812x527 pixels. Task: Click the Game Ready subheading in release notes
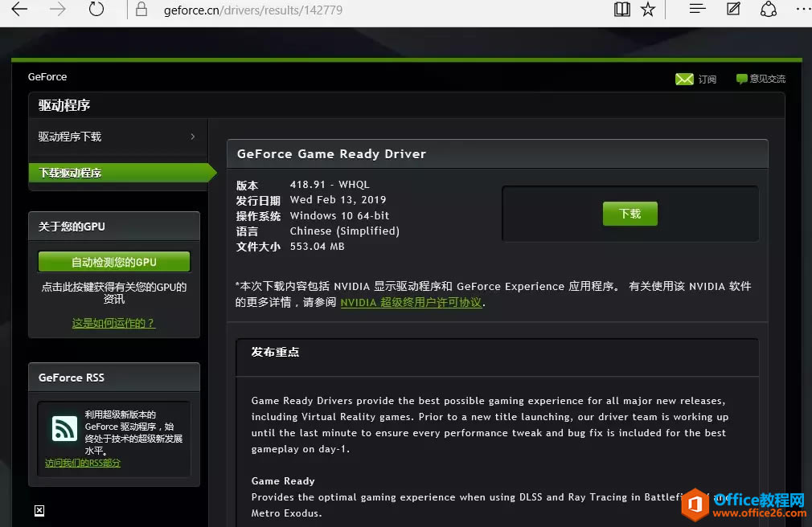coord(283,481)
